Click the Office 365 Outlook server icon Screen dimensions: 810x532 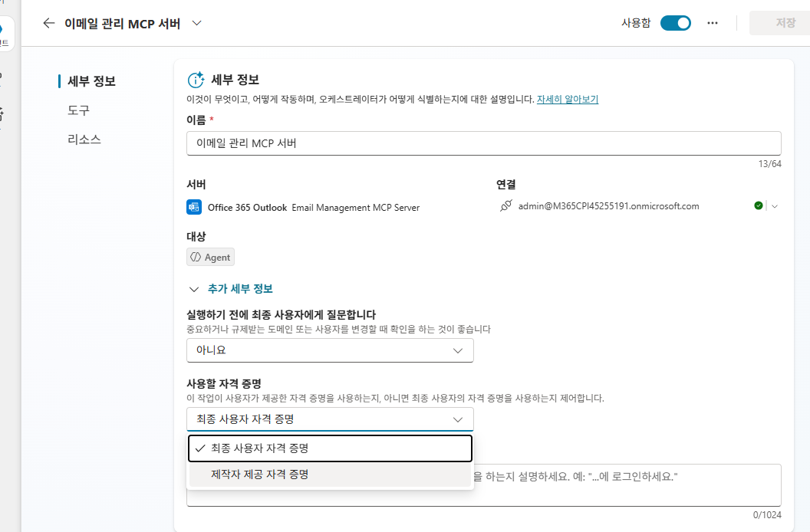[194, 207]
